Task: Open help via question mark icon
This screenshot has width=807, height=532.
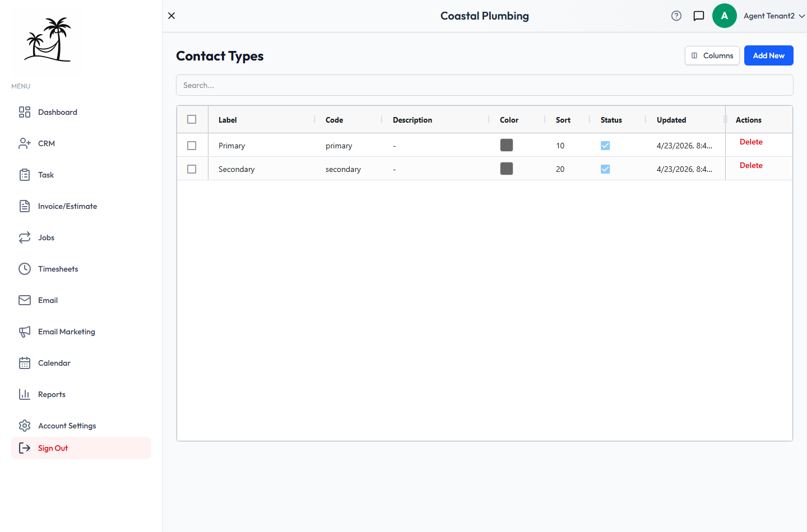Action: coord(676,16)
